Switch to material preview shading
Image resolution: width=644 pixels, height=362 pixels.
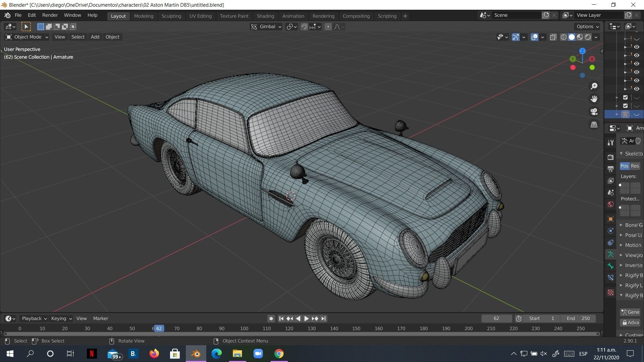[x=580, y=37]
